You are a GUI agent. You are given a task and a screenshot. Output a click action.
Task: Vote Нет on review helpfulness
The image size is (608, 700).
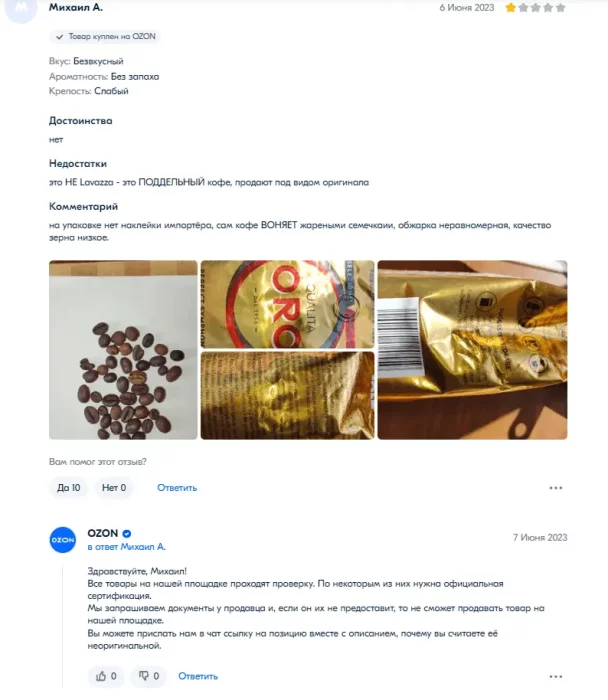pyautogui.click(x=114, y=488)
